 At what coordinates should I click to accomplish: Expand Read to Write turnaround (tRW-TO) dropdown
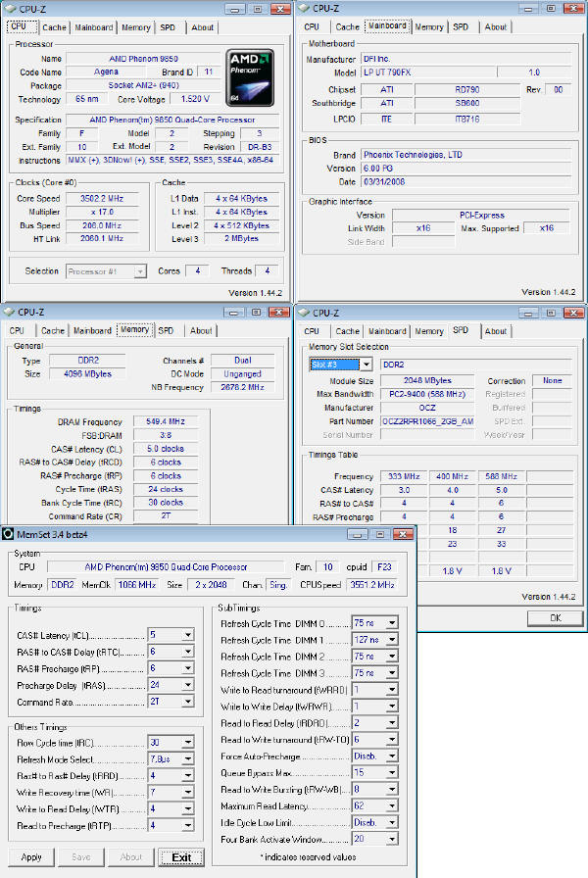[392, 740]
